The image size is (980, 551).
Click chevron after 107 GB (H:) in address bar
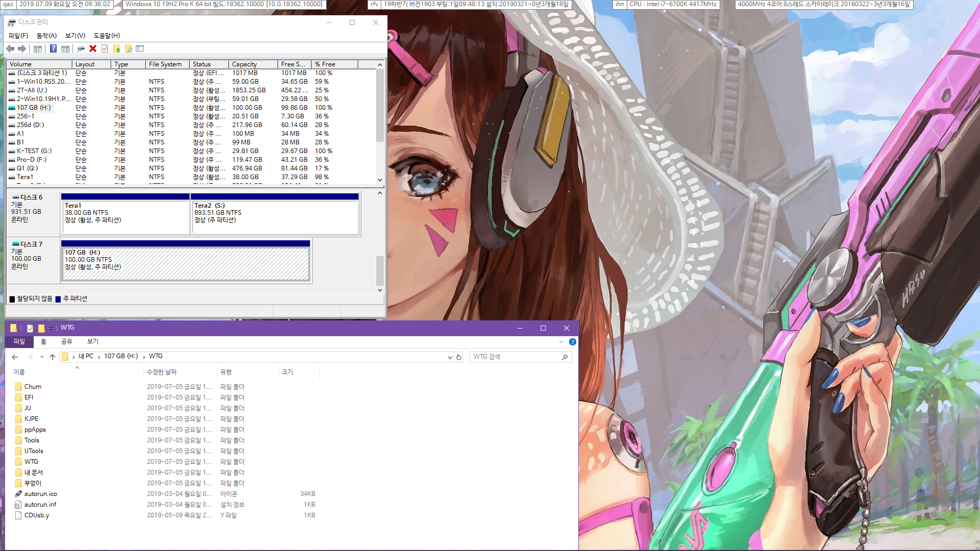(144, 357)
